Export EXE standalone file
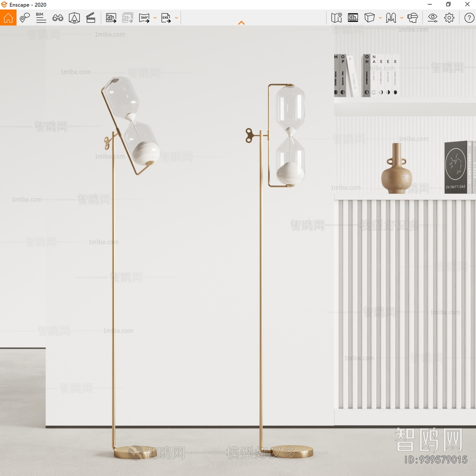This screenshot has width=476, height=476. (166, 18)
